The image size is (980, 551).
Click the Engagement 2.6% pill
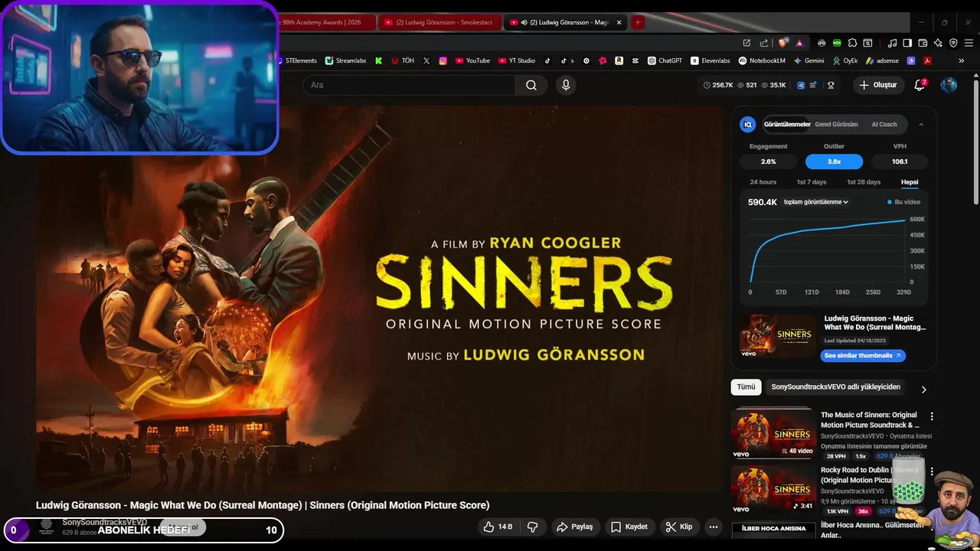(768, 161)
